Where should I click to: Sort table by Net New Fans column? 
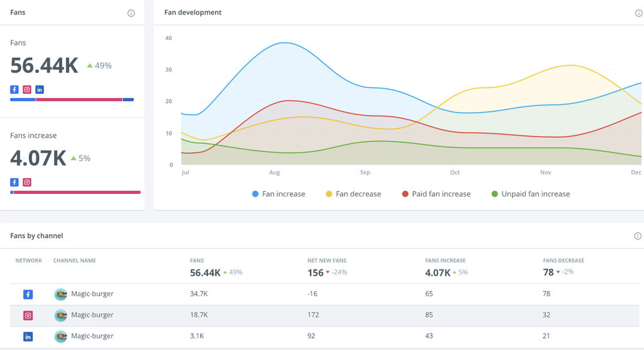coord(326,261)
